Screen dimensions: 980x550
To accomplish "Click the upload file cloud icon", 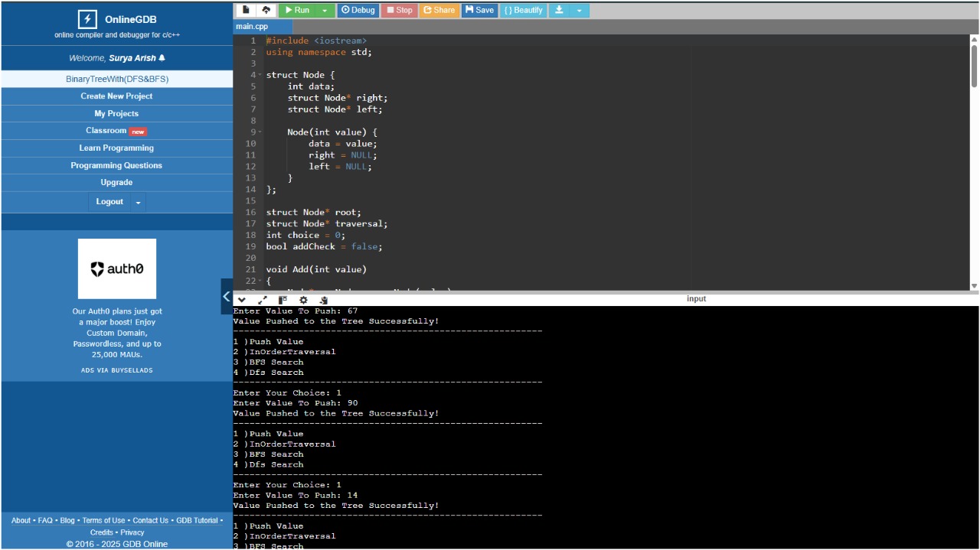I will pyautogui.click(x=266, y=10).
